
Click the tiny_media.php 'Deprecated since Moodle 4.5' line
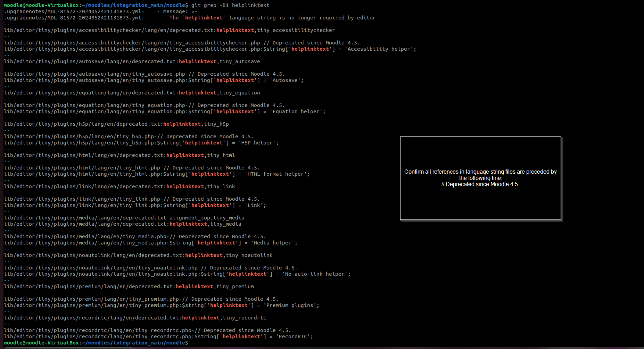click(135, 236)
